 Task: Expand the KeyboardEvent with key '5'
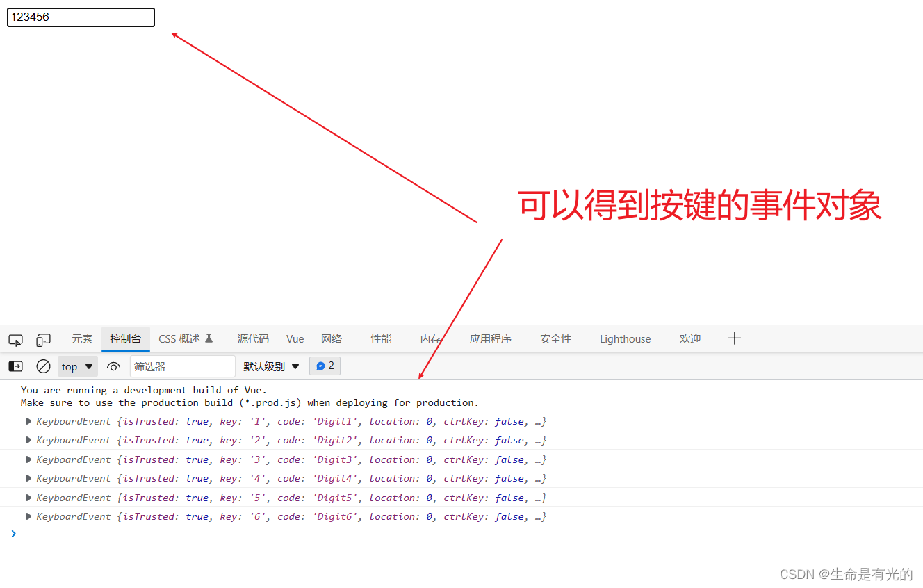tap(28, 498)
